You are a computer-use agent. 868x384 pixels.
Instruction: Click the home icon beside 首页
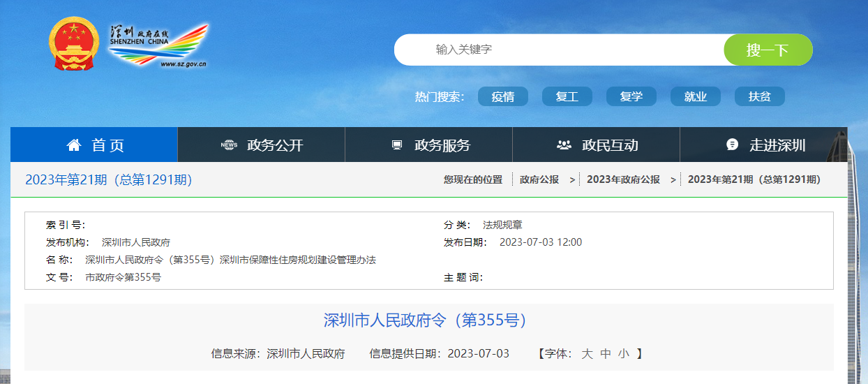[74, 145]
